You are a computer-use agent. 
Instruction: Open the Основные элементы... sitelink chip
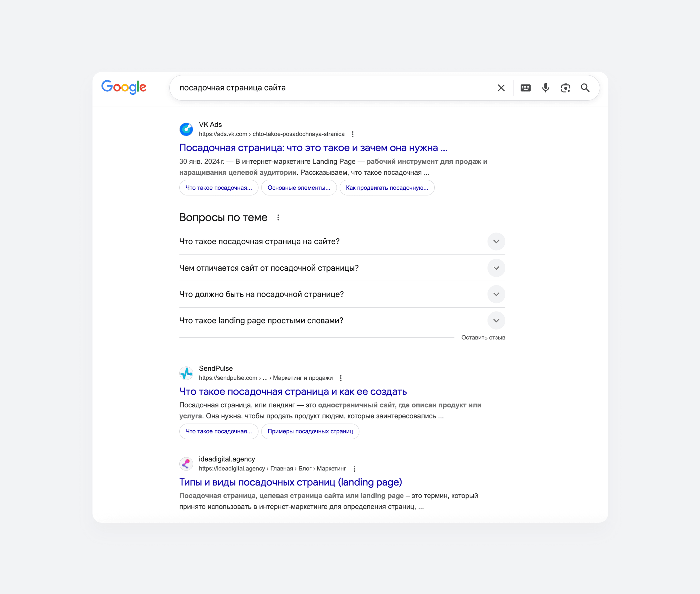299,188
